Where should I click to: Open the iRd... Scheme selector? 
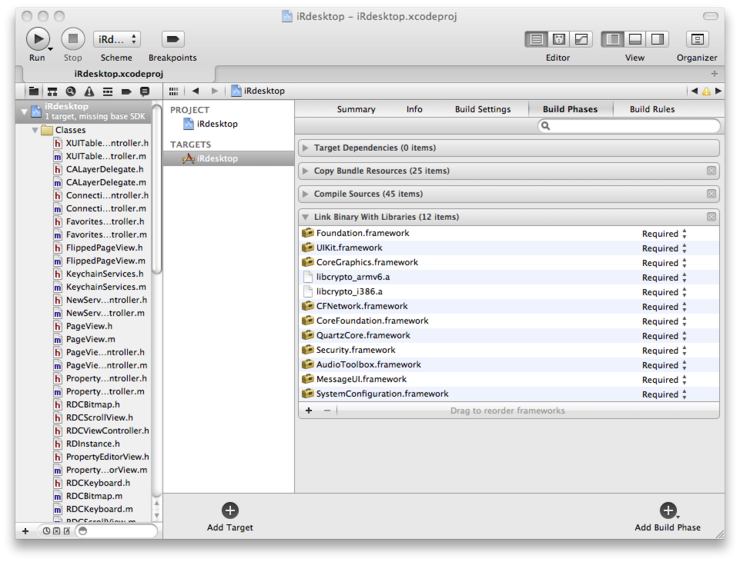(117, 39)
